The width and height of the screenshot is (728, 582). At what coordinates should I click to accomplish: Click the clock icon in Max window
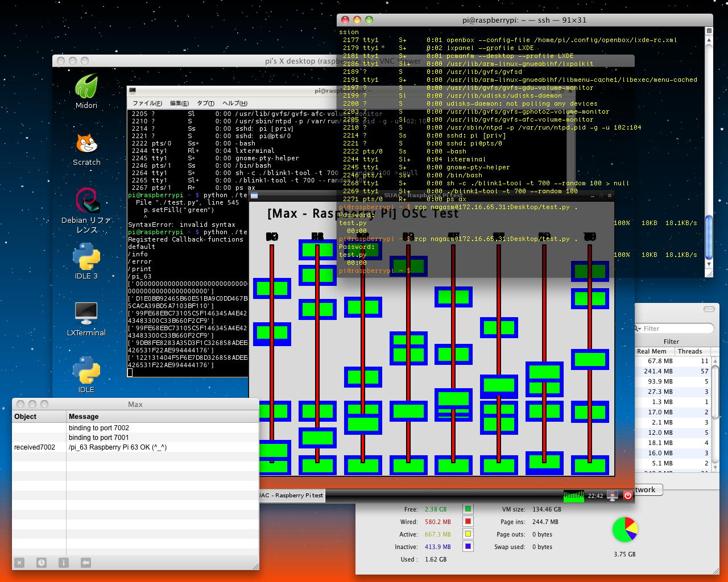pyautogui.click(x=42, y=563)
